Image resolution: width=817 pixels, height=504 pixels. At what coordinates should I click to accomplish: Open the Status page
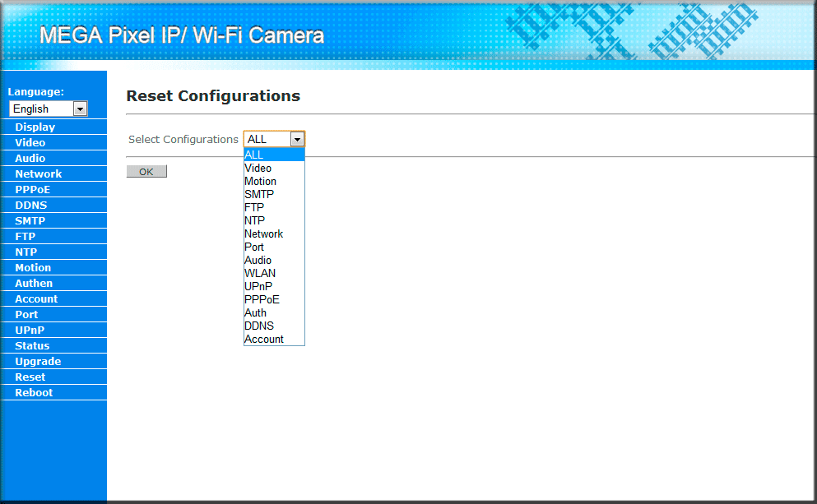click(32, 346)
